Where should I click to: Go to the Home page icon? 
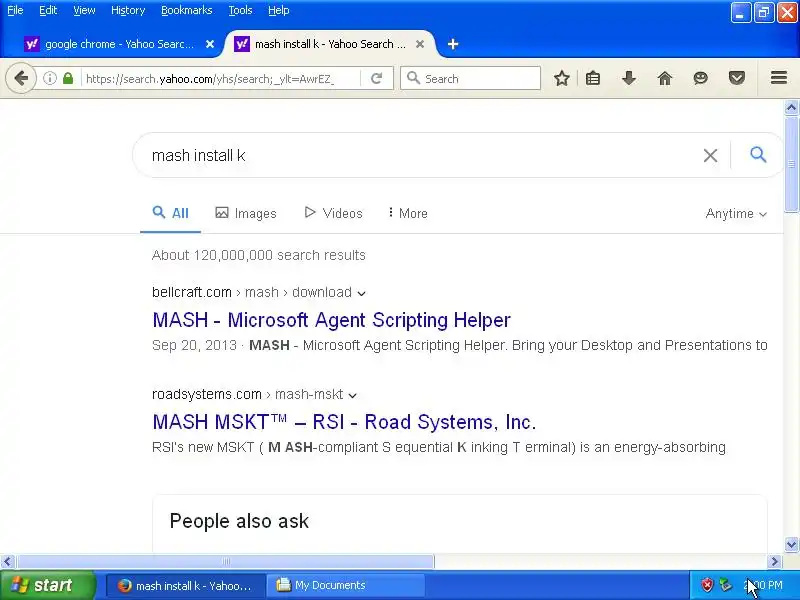click(x=665, y=78)
